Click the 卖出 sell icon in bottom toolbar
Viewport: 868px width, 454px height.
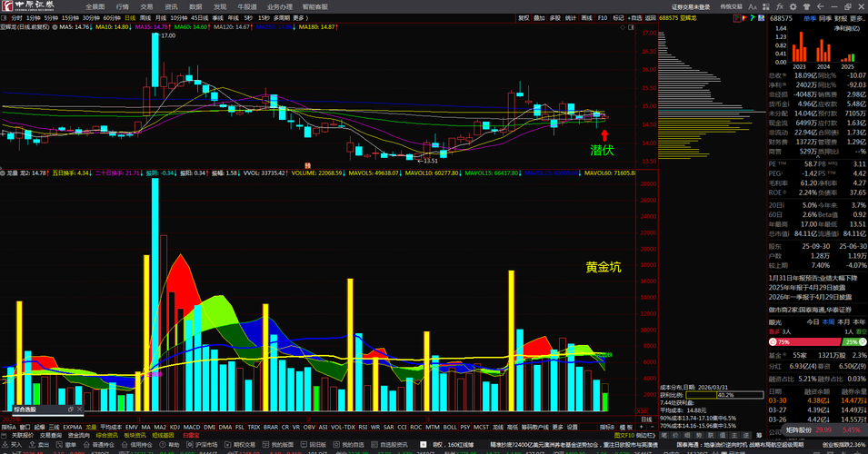point(32,445)
